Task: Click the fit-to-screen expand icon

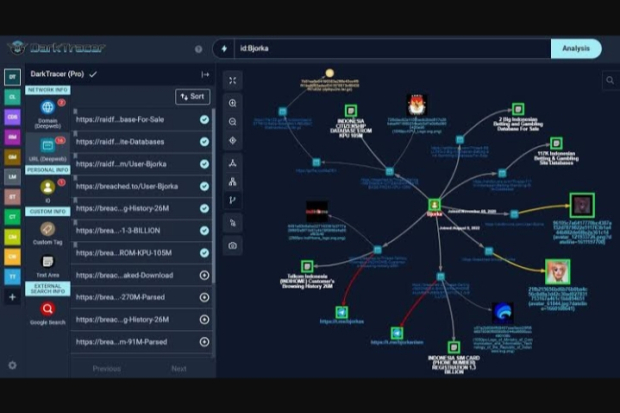Action: (x=232, y=80)
